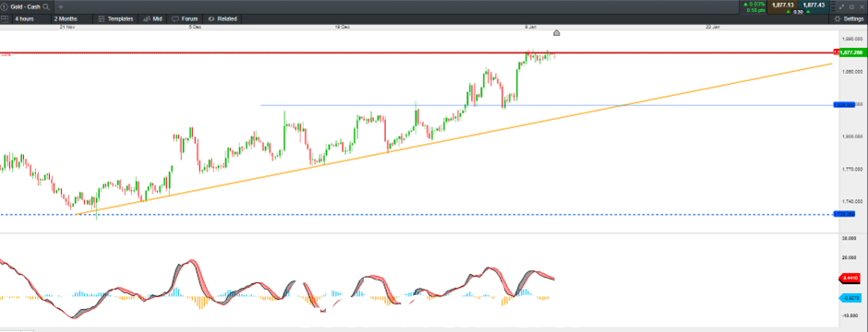Image resolution: width=868 pixels, height=332 pixels.
Task: Open the chart layout grid icon
Action: [x=5, y=18]
